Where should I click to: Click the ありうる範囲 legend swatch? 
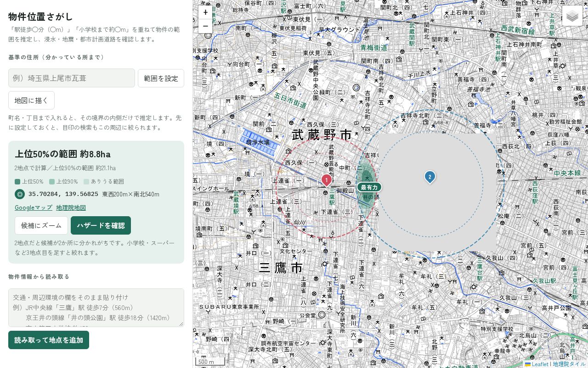click(86, 182)
